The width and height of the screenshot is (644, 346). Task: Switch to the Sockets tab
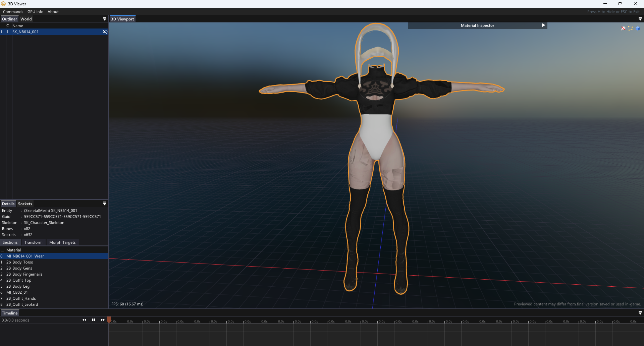coord(25,204)
